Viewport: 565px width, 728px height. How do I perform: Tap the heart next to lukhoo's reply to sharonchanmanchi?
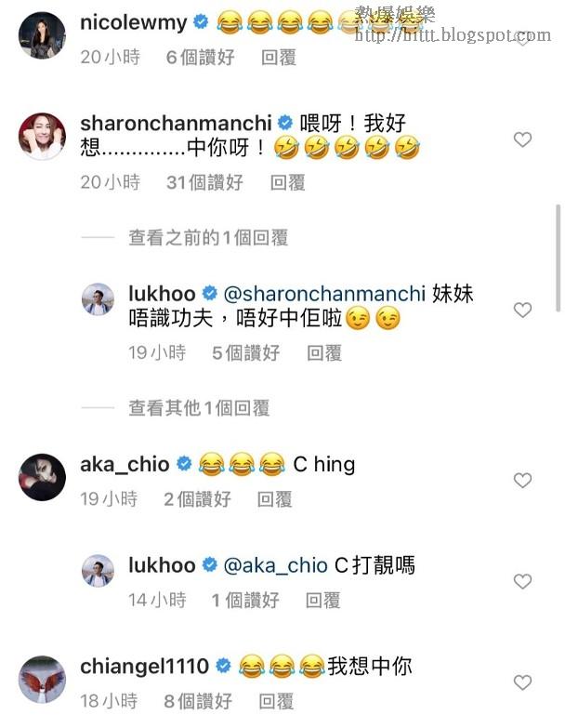[x=522, y=310]
